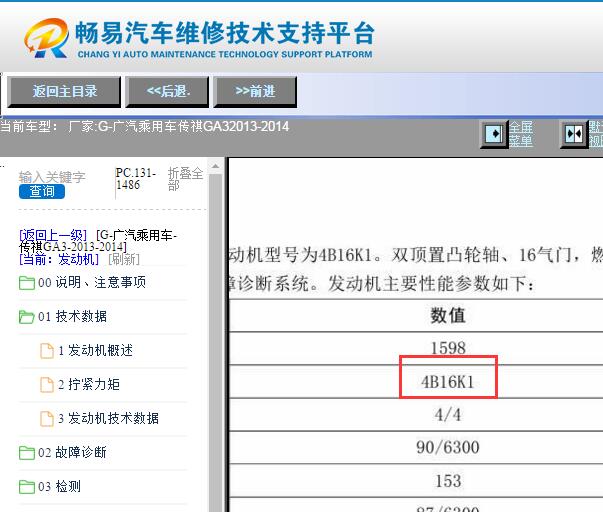
Task: Collapse folder 01 技术数据
Action: (72, 316)
